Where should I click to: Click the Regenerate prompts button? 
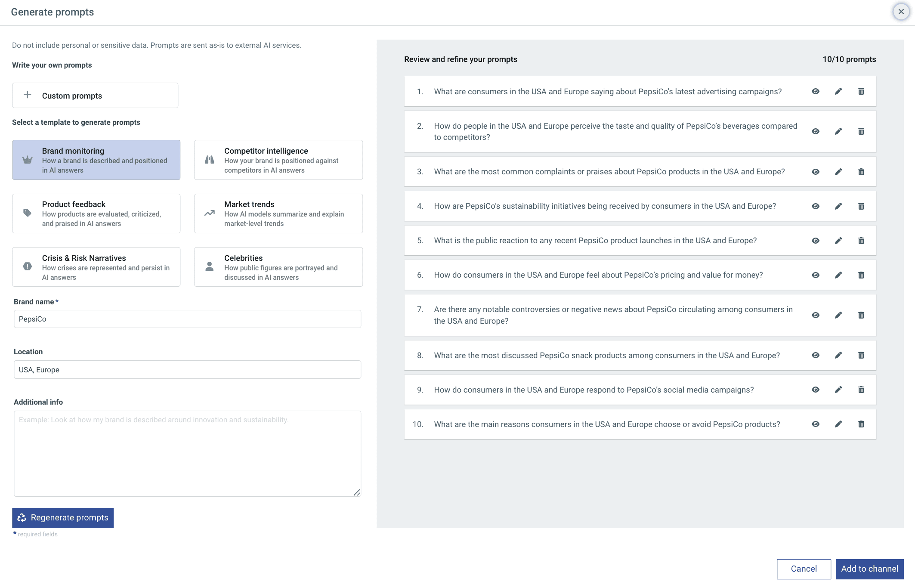click(63, 518)
